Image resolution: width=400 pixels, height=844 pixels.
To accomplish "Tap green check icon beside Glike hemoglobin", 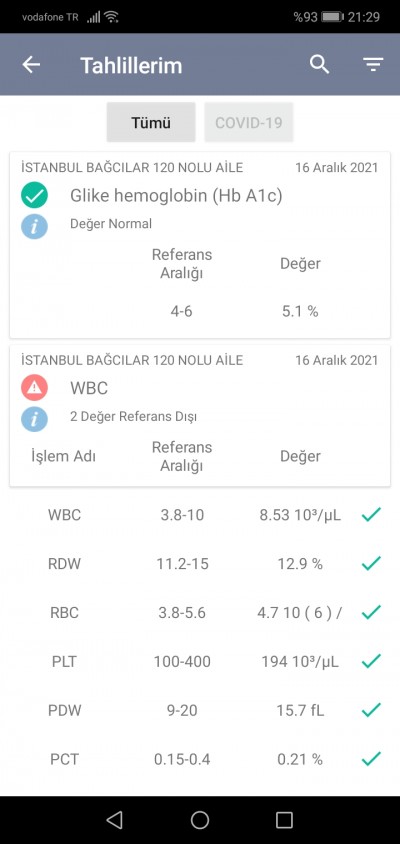I will pyautogui.click(x=34, y=195).
